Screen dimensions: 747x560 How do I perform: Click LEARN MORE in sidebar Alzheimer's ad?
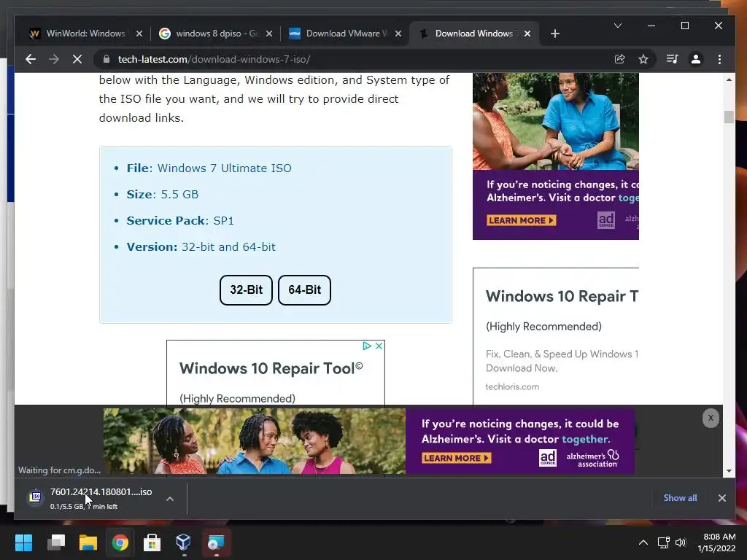[x=521, y=220]
